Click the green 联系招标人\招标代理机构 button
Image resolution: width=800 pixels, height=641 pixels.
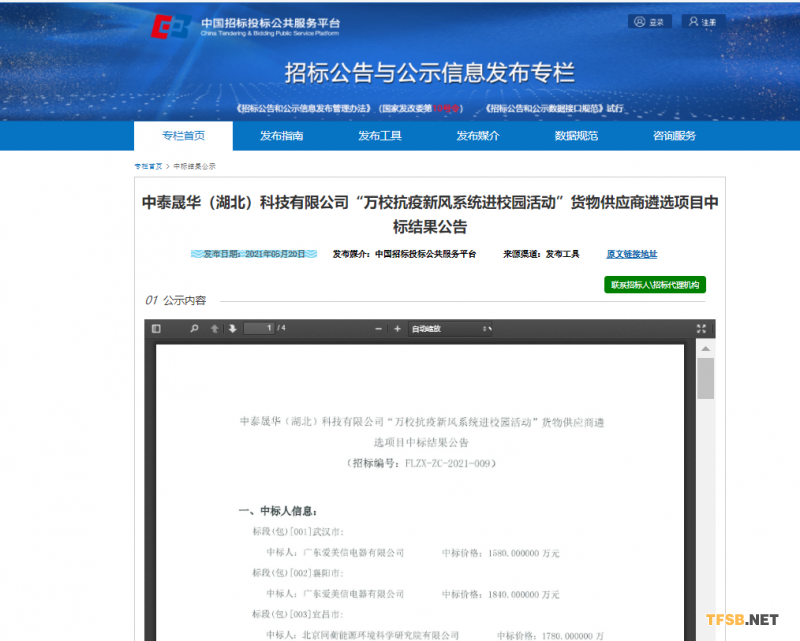pos(655,285)
